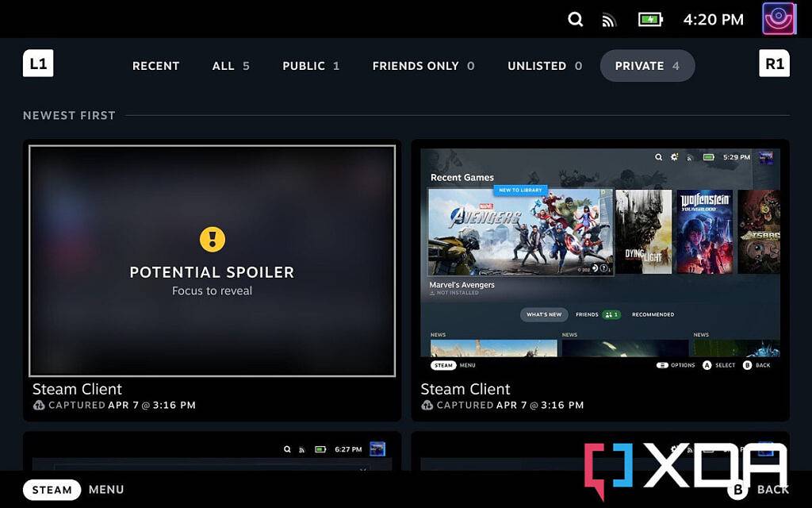The height and width of the screenshot is (508, 812).
Task: Open the PUBLIC screenshots tab
Action: [x=311, y=66]
